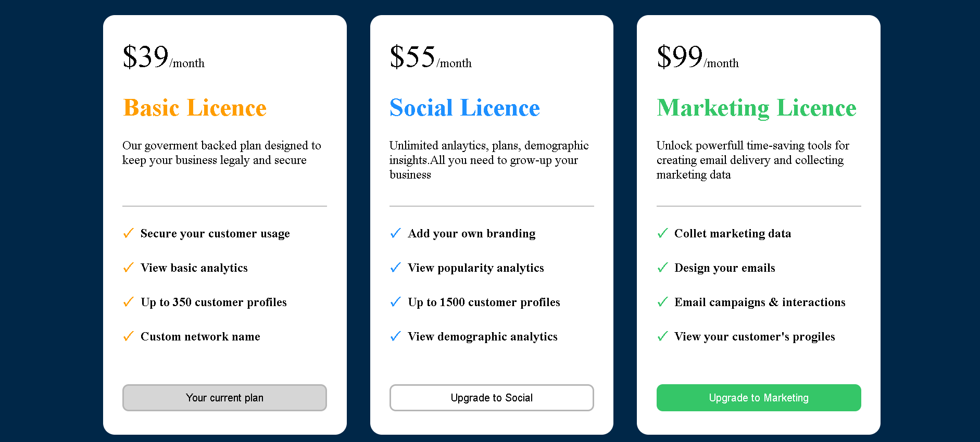Click the green checkmark beside Email campaigns & interactions
980x442 pixels.
click(662, 301)
